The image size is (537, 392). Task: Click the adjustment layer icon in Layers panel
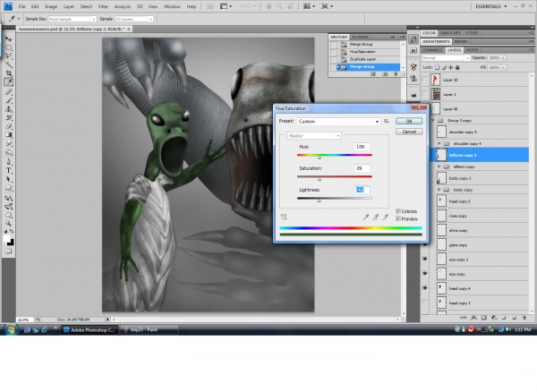494,318
